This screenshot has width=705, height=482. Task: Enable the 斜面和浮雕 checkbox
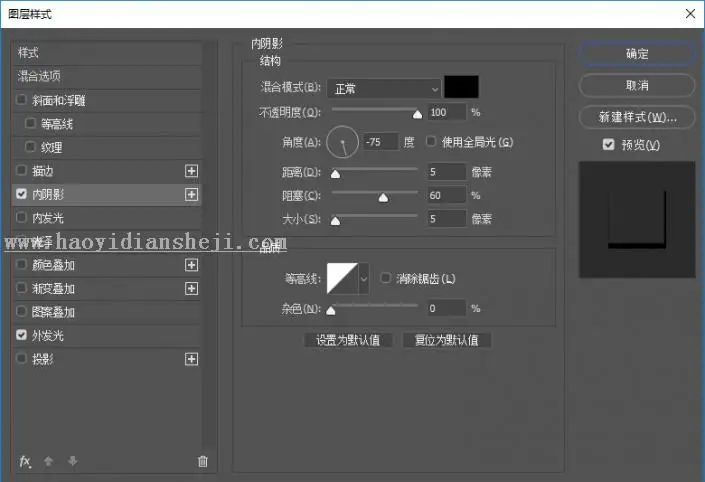tap(21, 99)
